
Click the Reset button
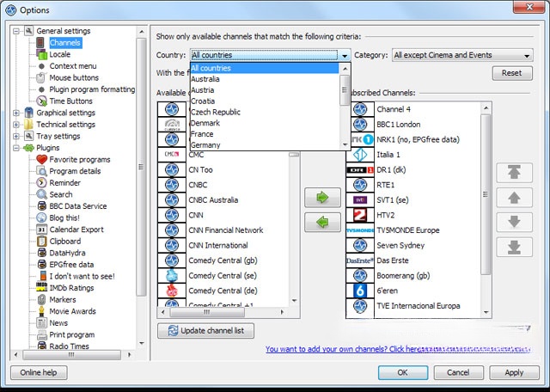tap(512, 73)
